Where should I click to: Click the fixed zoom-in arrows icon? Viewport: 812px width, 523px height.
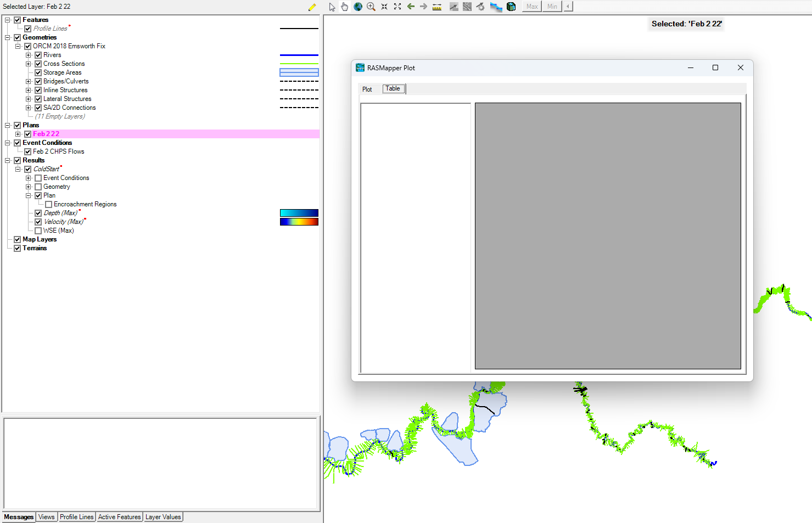[384, 7]
